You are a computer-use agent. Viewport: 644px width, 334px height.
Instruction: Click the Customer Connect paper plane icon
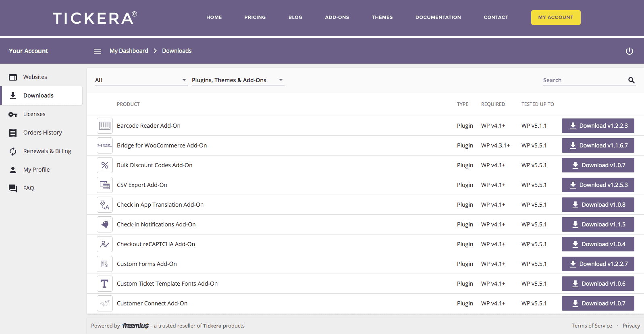tap(105, 303)
